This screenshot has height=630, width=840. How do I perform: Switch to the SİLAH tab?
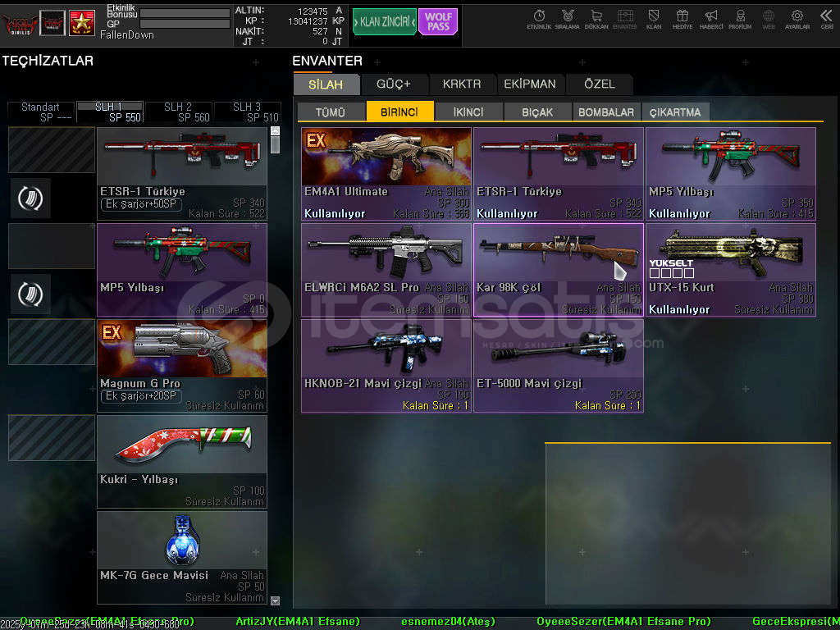[x=326, y=84]
